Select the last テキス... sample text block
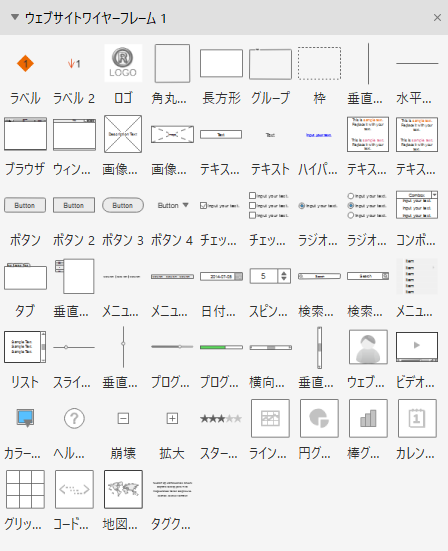The height and width of the screenshot is (551, 448). pyautogui.click(x=417, y=134)
